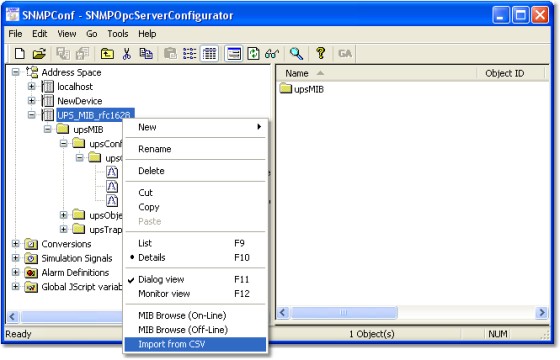Click the Alarm Definitions node icon
The image size is (560, 360).
click(31, 272)
